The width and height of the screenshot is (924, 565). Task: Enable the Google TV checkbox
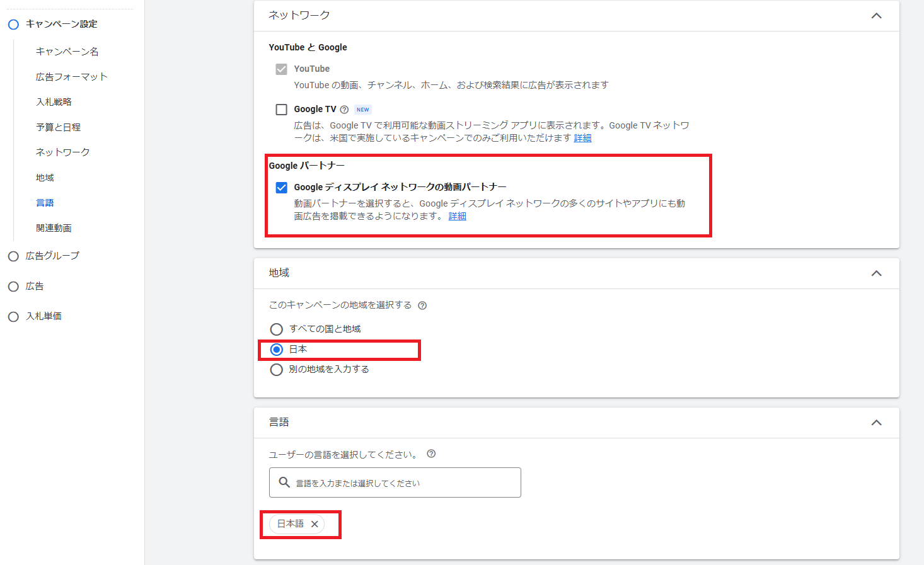[281, 110]
